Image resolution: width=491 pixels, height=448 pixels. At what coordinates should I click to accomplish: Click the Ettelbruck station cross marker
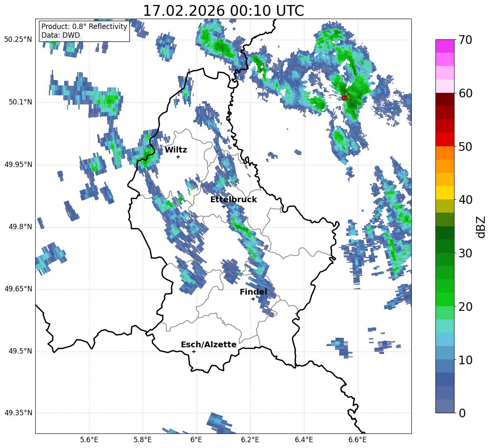point(224,206)
